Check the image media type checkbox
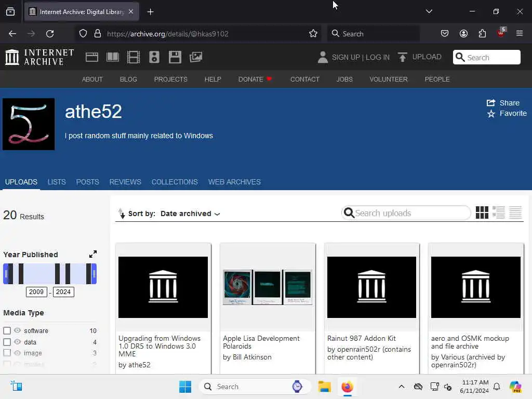Viewport: 532px width, 399px height. (7, 353)
